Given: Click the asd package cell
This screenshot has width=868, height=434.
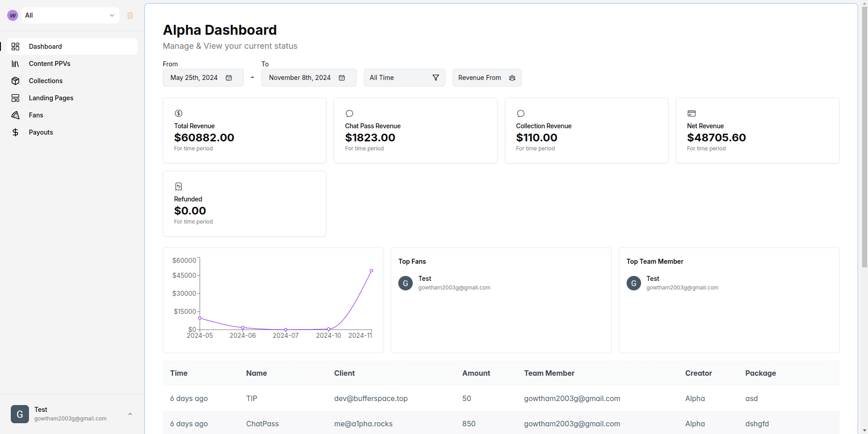Looking at the screenshot, I should 751,399.
